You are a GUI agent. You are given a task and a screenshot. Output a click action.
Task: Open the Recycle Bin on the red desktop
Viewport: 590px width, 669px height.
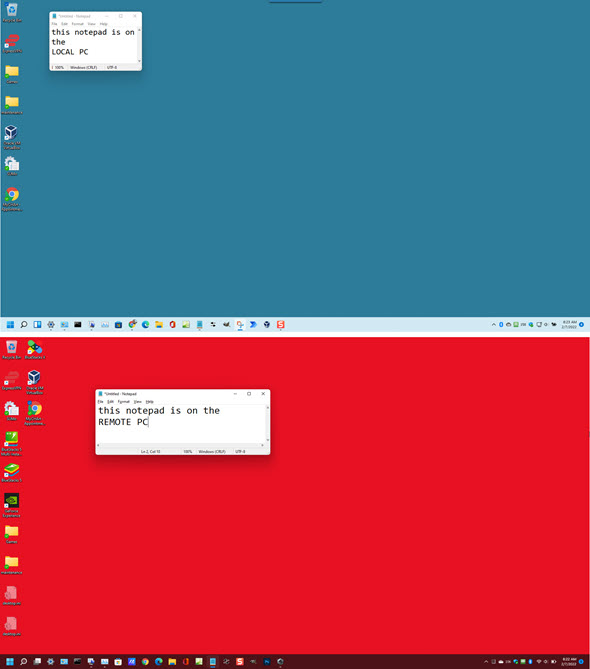tap(12, 350)
